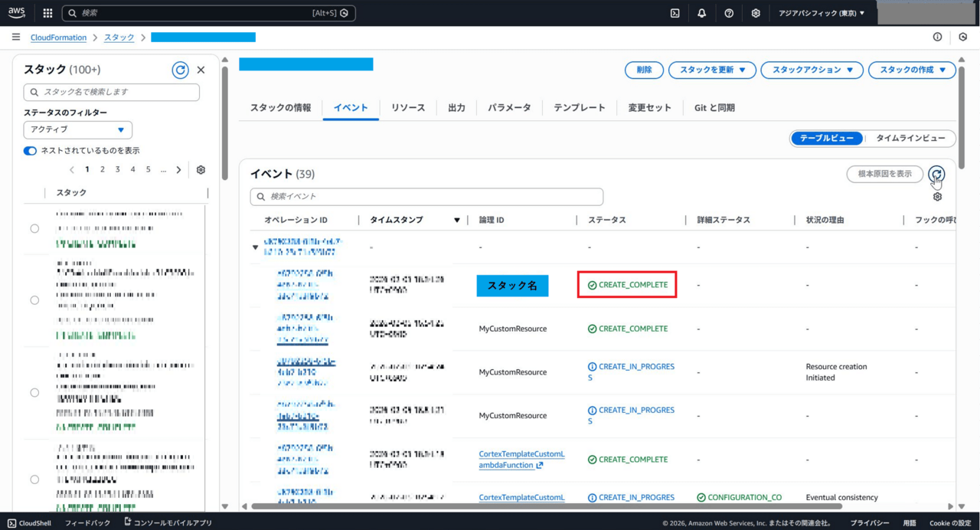
Task: Open the hamburger navigation menu
Action: pos(15,37)
